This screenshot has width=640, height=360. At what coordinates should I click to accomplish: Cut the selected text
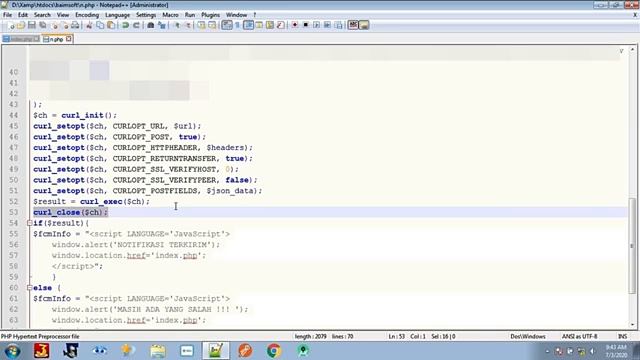point(89,25)
